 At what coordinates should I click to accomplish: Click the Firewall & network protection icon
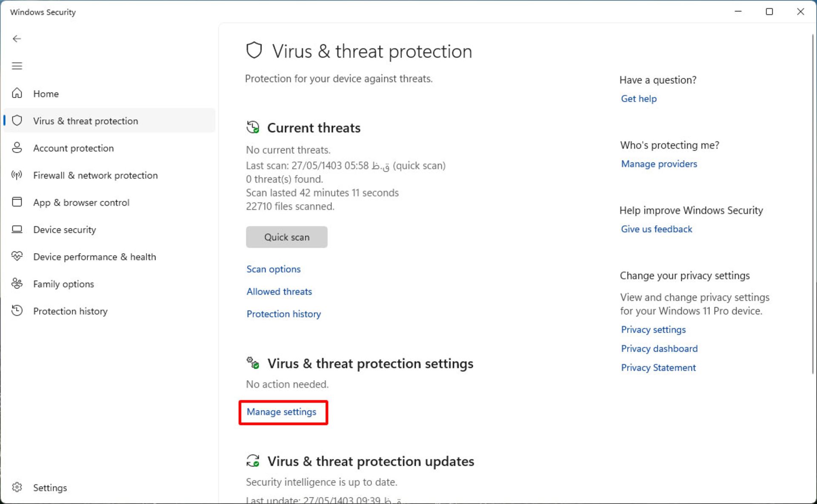click(17, 175)
